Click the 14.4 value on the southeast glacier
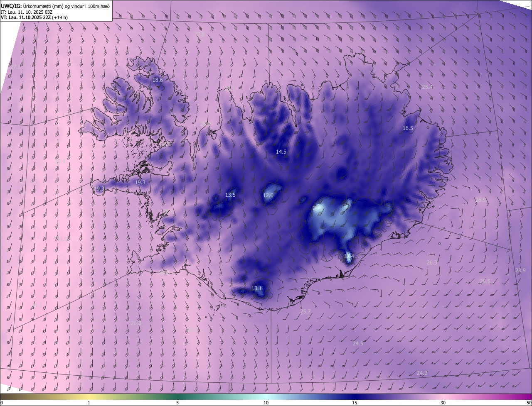 tap(349, 257)
